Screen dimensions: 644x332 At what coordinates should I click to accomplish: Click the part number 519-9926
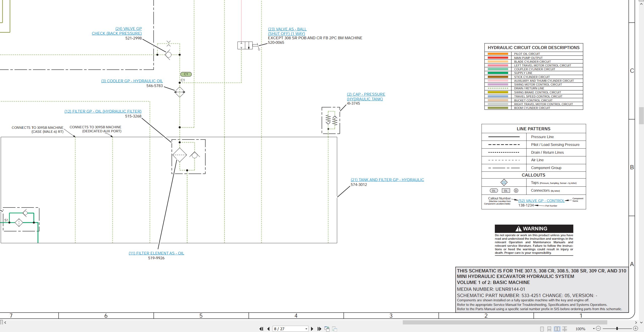(156, 258)
